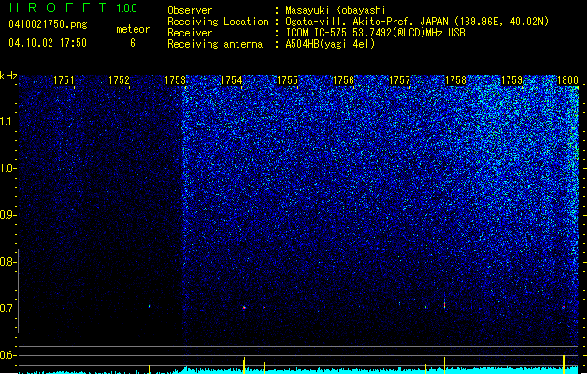Click the 1756 time axis marker

[343, 80]
